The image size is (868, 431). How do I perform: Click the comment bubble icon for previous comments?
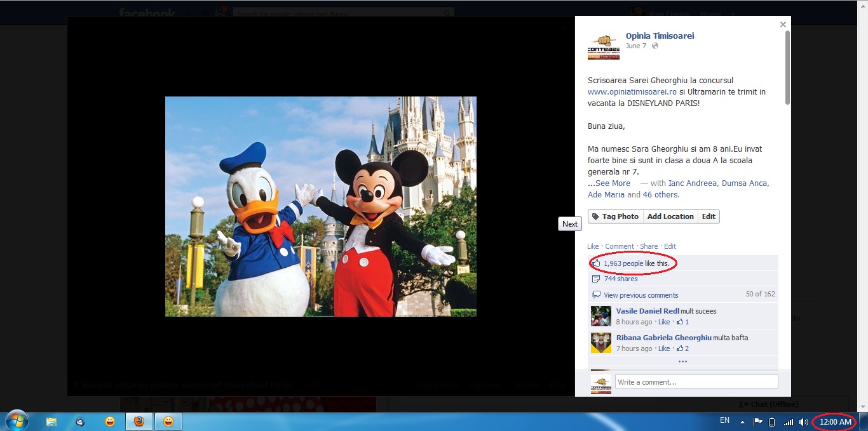click(596, 295)
